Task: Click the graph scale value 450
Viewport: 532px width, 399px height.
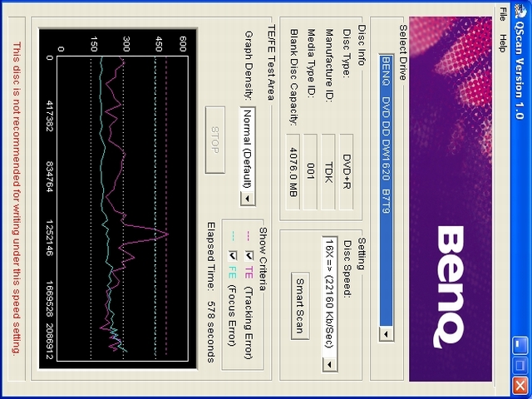Action: [159, 44]
